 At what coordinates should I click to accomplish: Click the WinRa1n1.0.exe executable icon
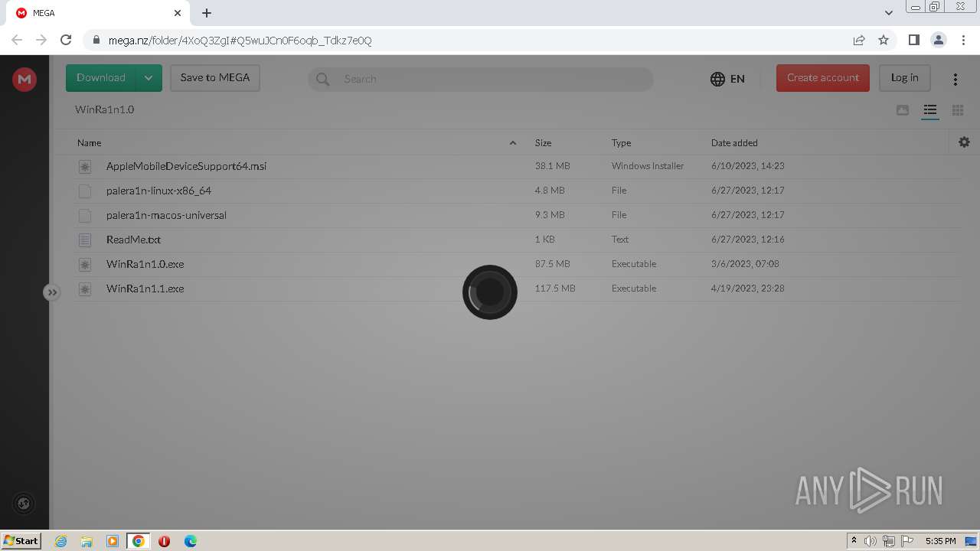pos(85,264)
